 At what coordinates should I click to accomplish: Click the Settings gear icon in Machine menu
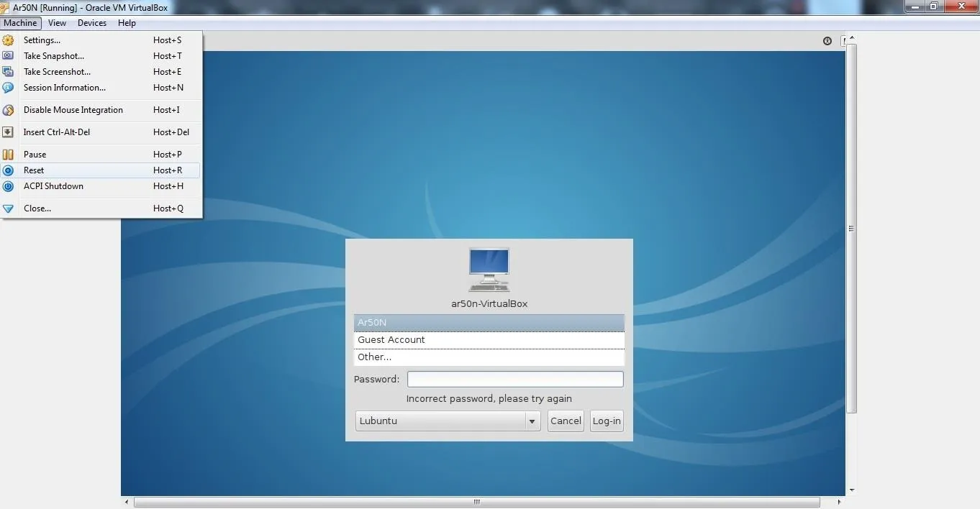(8, 40)
